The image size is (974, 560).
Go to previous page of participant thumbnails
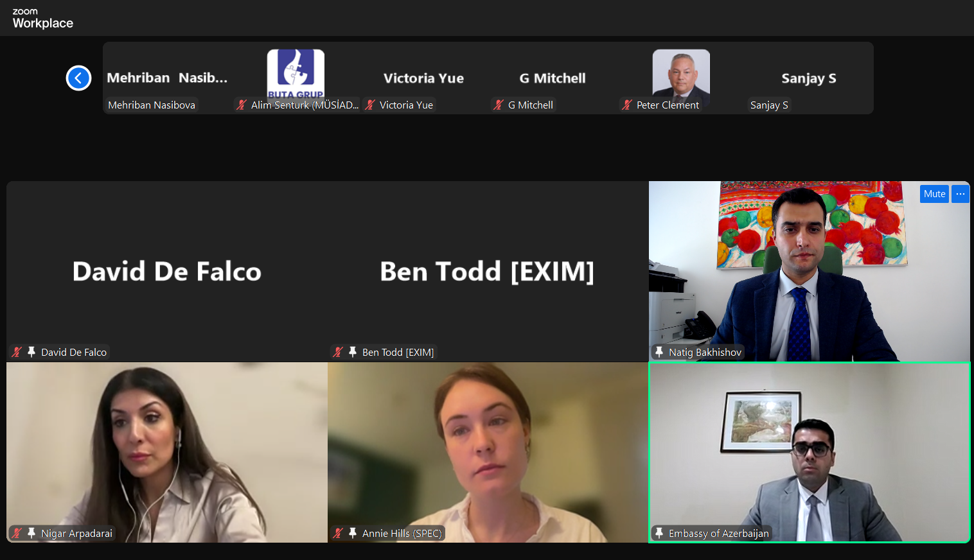(x=78, y=78)
